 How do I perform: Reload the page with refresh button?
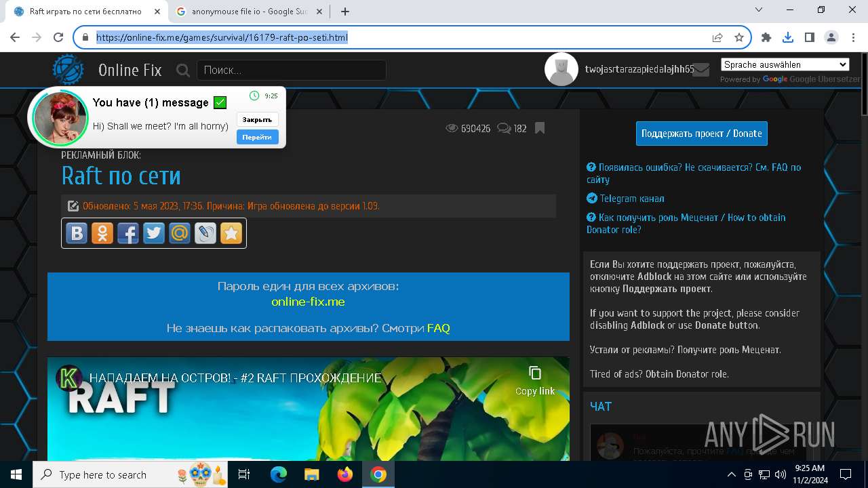pyautogui.click(x=58, y=37)
